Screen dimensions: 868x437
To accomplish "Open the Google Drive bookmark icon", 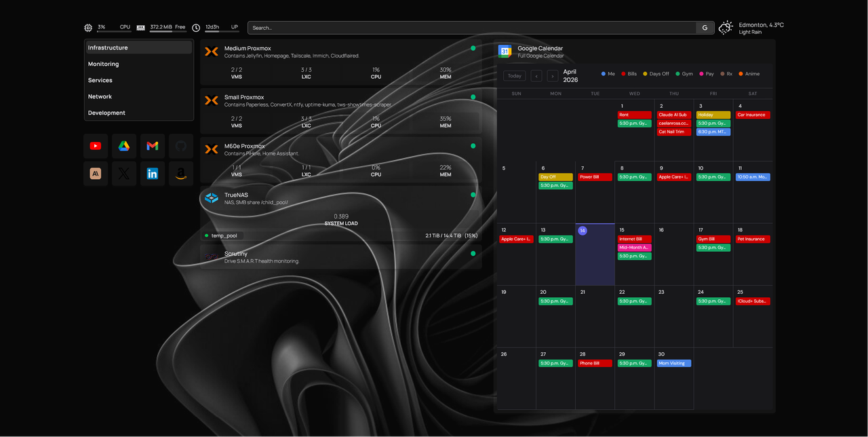I will [124, 146].
